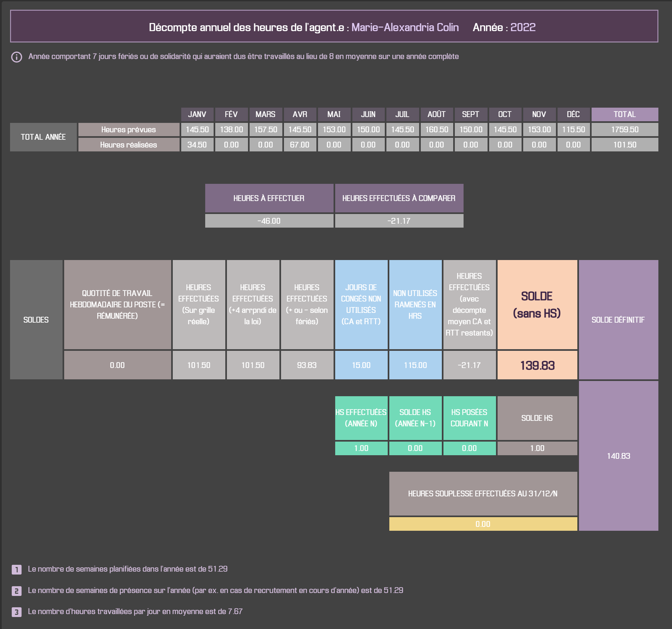
Task: Click the average daily hours footnote text
Action: coord(135,612)
